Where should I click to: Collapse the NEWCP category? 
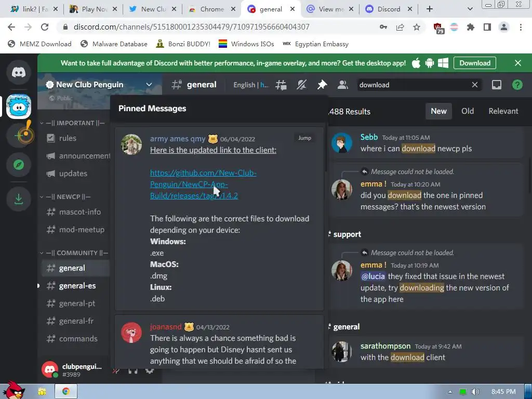[x=65, y=196]
